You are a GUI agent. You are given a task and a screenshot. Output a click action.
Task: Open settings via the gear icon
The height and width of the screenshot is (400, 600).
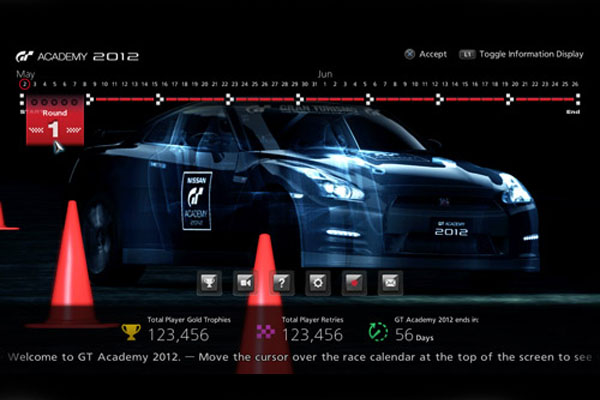click(318, 282)
